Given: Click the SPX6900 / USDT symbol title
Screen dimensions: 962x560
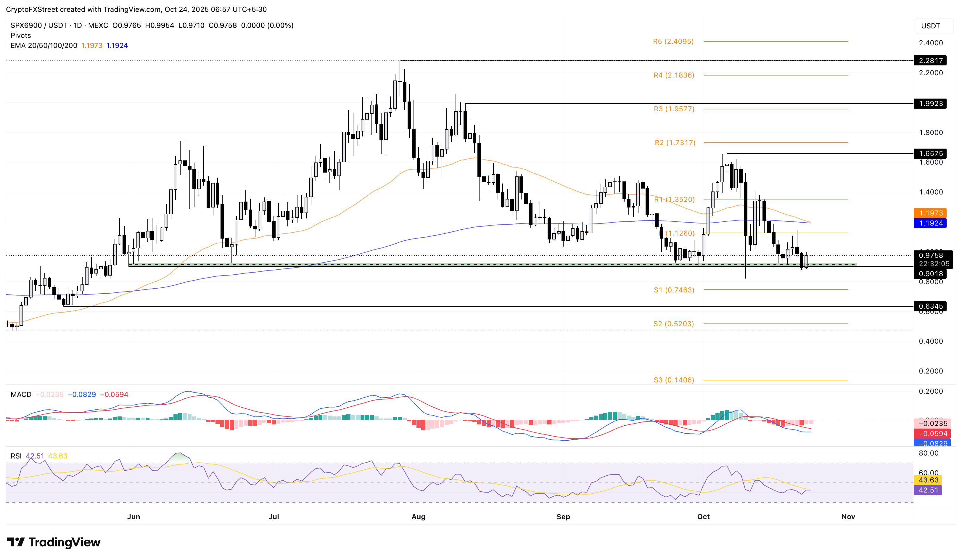Looking at the screenshot, I should click(39, 25).
